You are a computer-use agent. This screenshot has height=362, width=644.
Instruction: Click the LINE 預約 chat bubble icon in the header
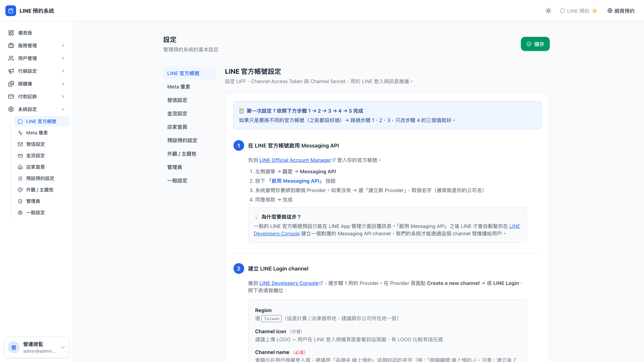click(562, 11)
